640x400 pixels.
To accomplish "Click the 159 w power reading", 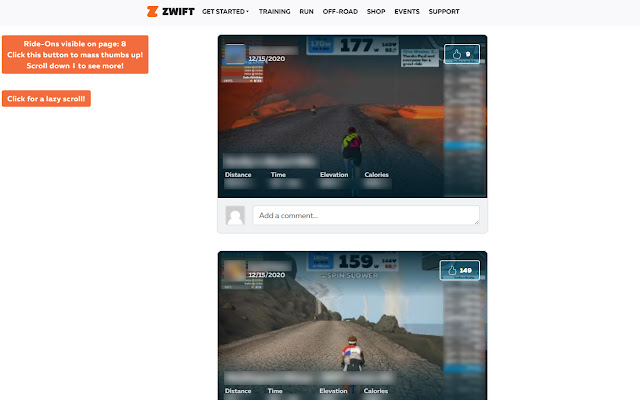I will click(358, 262).
